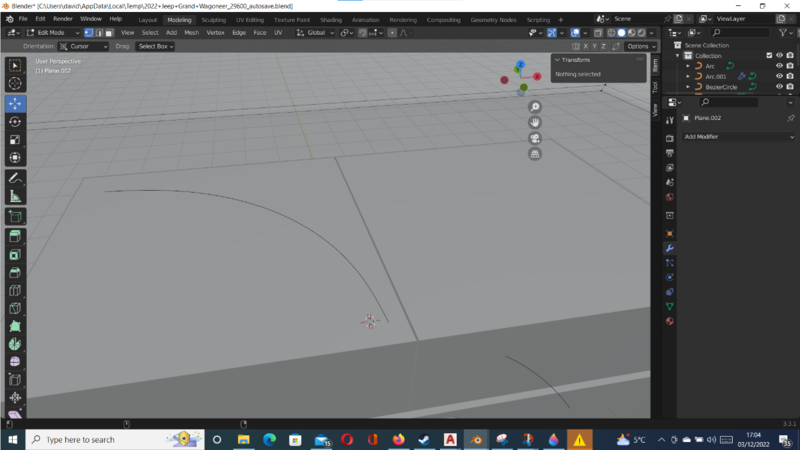Open the Edit Mode dropdown
The image size is (800, 450).
tap(52, 33)
